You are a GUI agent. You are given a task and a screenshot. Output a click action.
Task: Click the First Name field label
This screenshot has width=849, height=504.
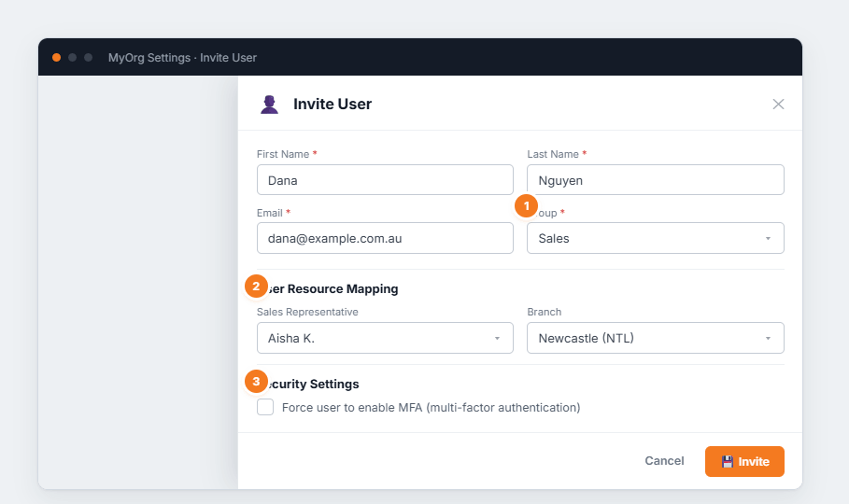[283, 154]
